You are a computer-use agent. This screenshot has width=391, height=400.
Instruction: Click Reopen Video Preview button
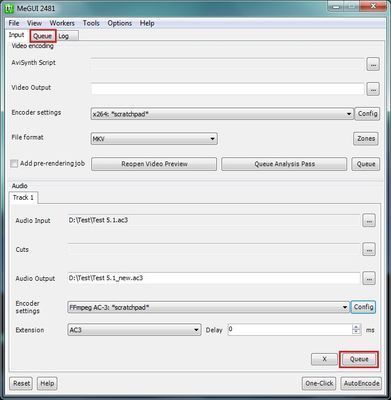coord(154,164)
